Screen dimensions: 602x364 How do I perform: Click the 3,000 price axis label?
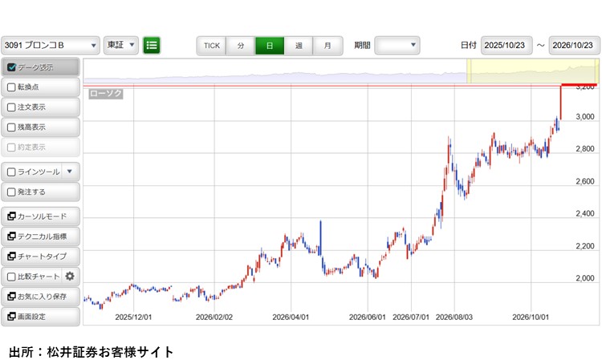(584, 117)
